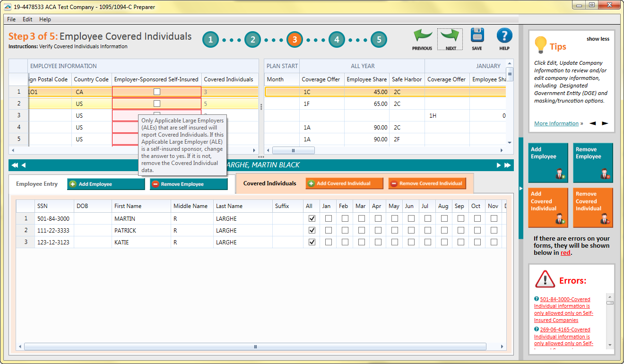Jump to step 5 circle
The height and width of the screenshot is (364, 624).
pos(379,40)
